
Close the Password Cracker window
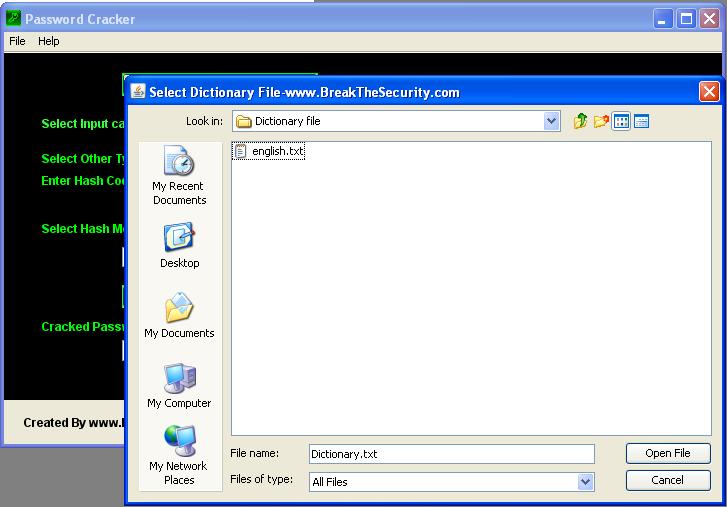tap(709, 19)
